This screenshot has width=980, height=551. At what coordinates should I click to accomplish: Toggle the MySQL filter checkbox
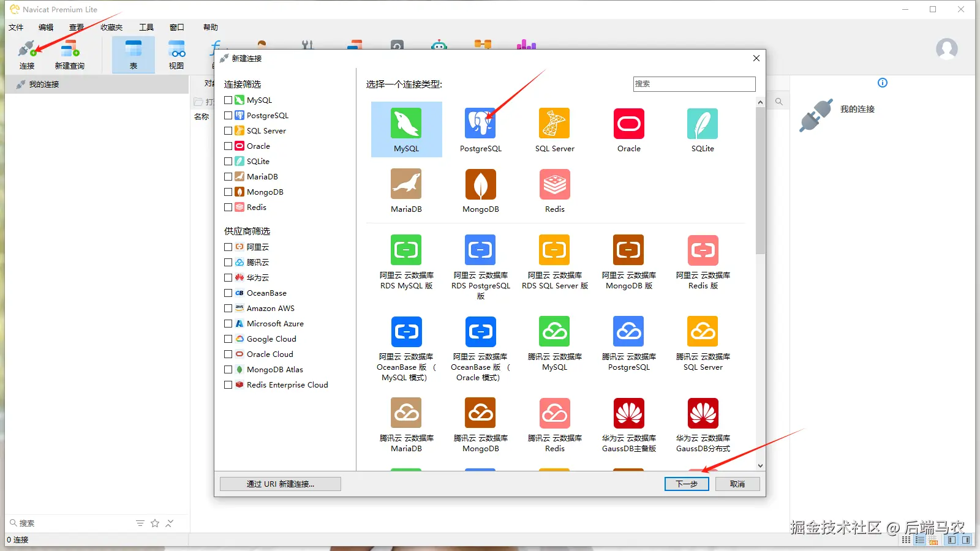click(x=228, y=100)
